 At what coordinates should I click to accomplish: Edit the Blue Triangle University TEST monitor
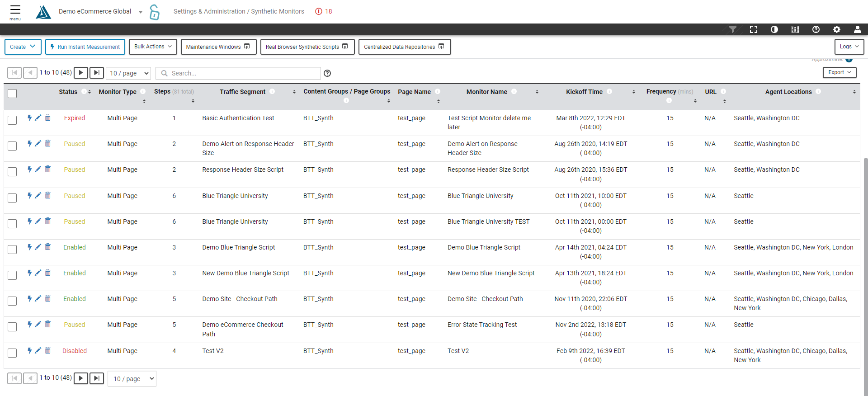pos(38,221)
